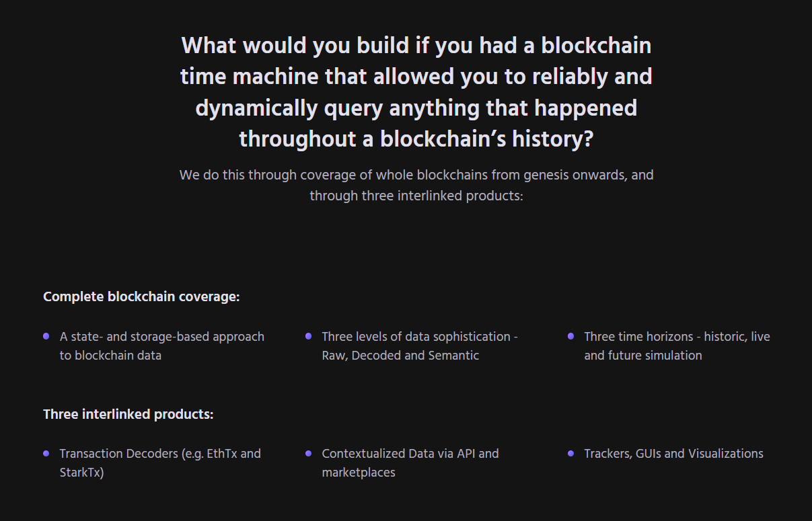Click the 'Transaction Decoders (e.g. EthTx and' text
Viewport: 812px width, 521px height.
point(160,454)
